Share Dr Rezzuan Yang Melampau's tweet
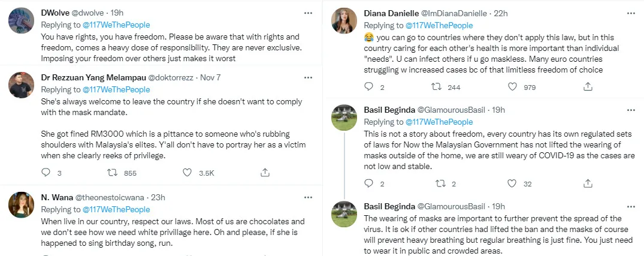This screenshot has height=256, width=644. tap(265, 173)
